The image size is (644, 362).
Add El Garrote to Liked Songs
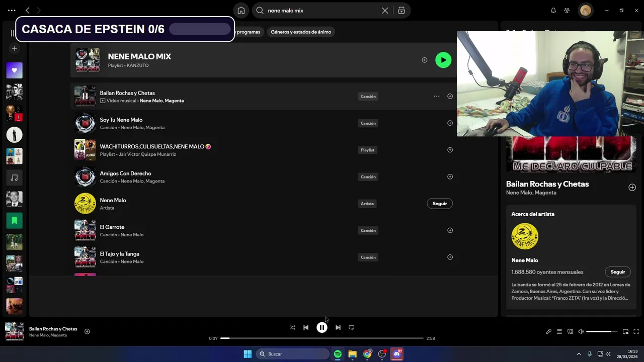pos(450,230)
